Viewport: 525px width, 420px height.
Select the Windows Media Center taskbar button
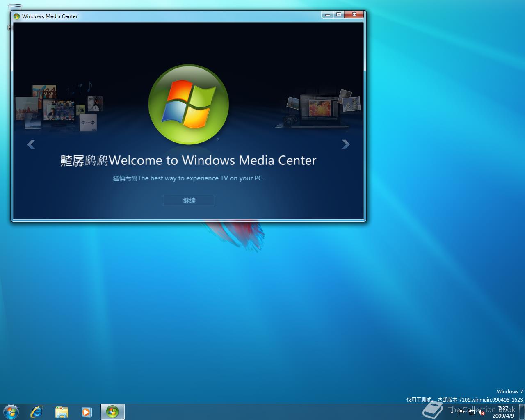pos(112,412)
